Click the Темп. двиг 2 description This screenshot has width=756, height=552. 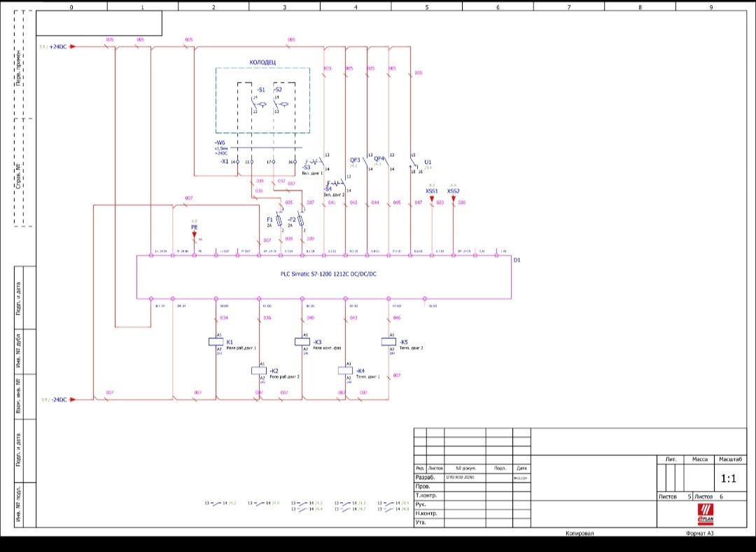point(411,347)
